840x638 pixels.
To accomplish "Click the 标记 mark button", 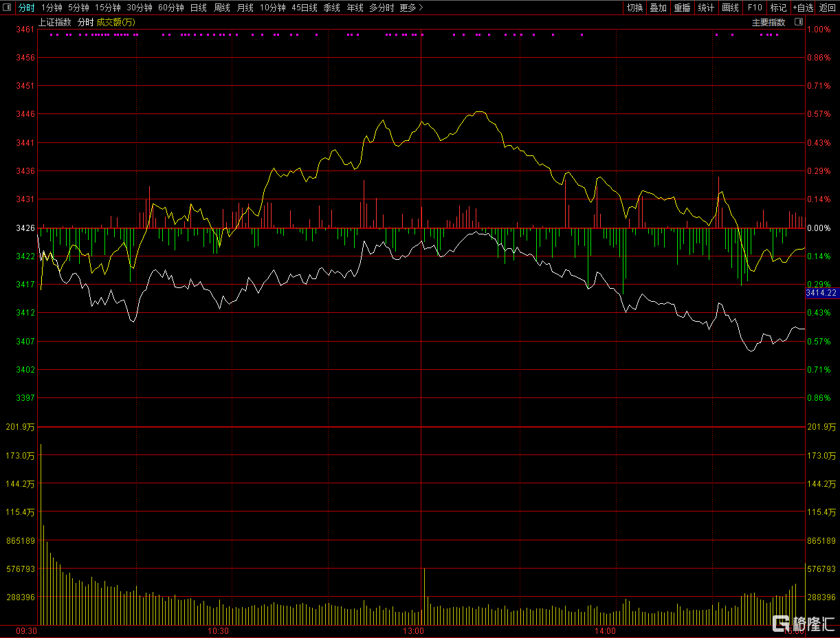I will click(778, 8).
